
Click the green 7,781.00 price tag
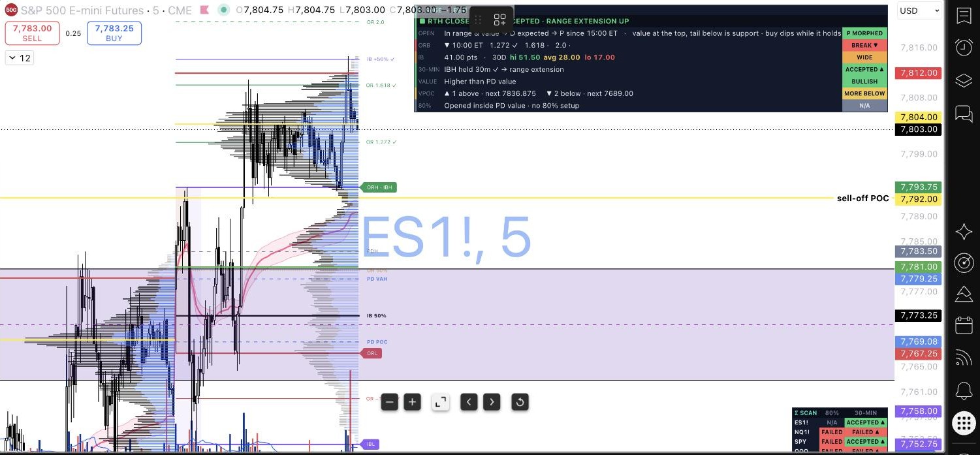919,266
